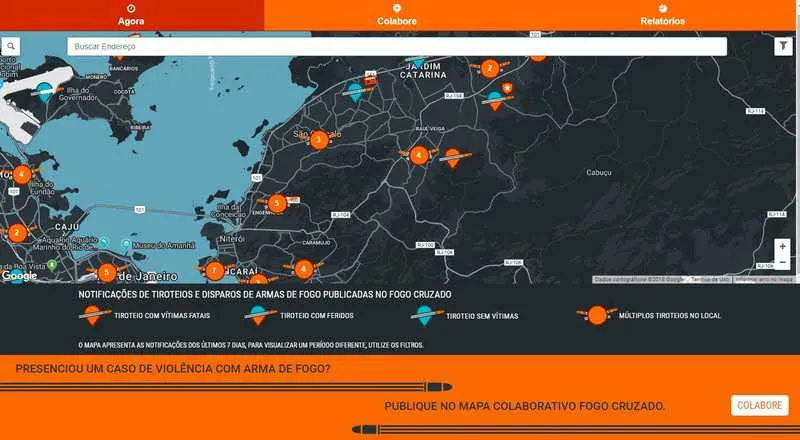
Task: Open the Colabore tab
Action: pyautogui.click(x=397, y=15)
